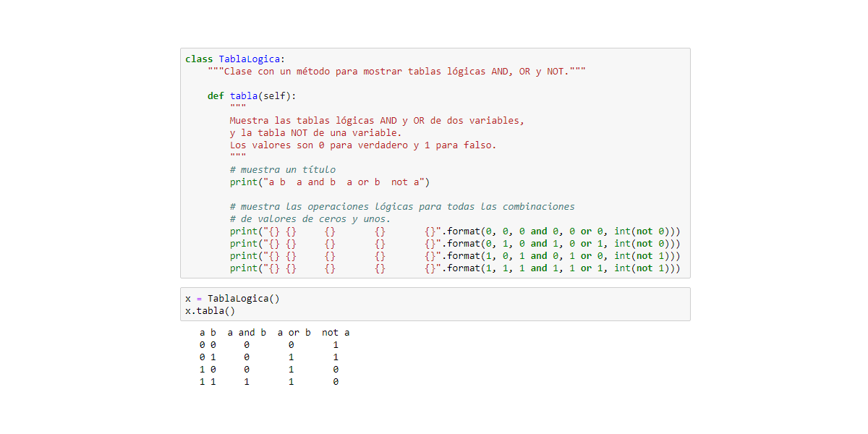Click the "x = TablaLogica()" line
Screen dimensions: 868x434
click(232, 299)
